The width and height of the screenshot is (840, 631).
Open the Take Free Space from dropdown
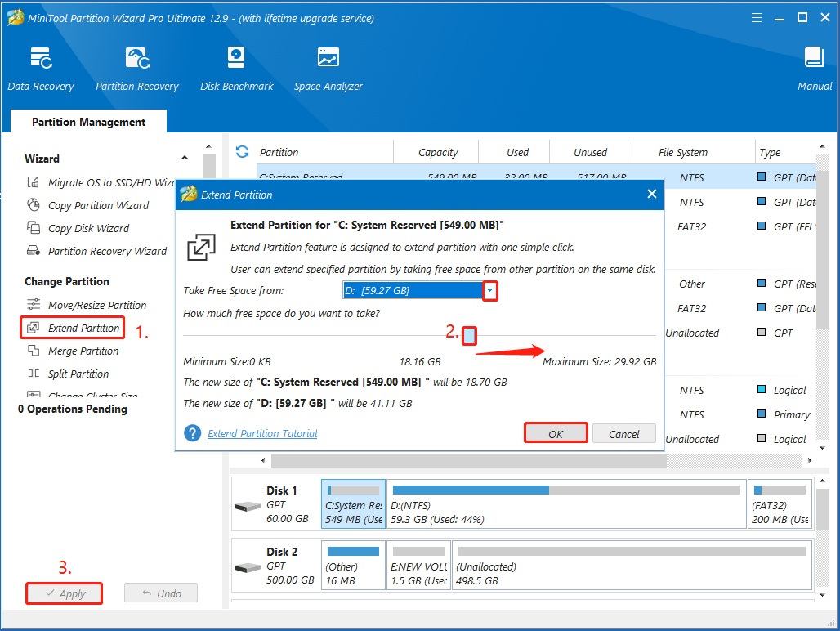(489, 290)
